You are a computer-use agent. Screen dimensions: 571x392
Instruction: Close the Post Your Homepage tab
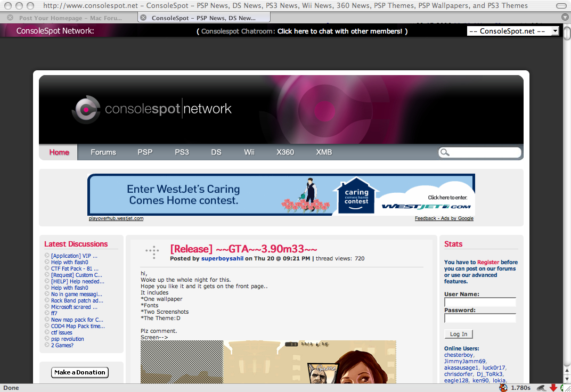point(10,18)
